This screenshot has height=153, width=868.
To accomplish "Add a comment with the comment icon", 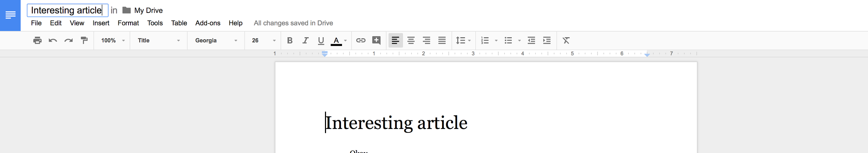I will tap(376, 40).
